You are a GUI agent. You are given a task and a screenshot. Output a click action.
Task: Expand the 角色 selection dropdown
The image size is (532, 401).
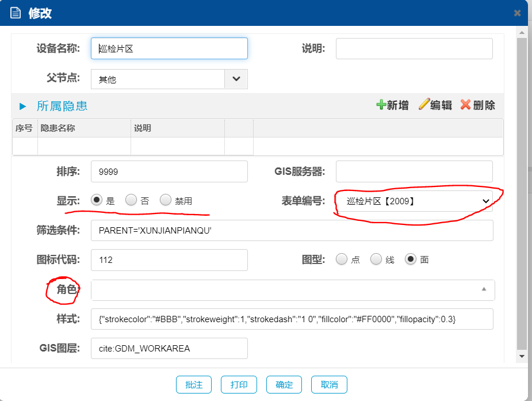coord(484,290)
